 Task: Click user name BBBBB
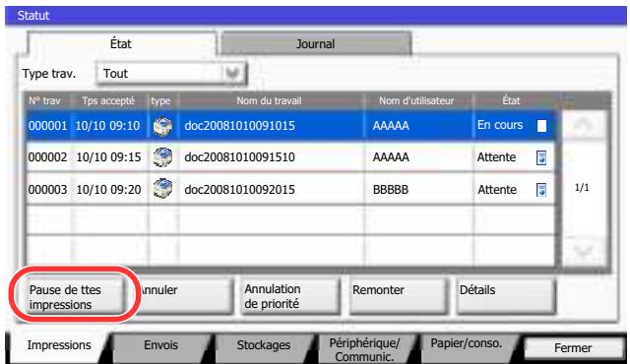point(391,190)
